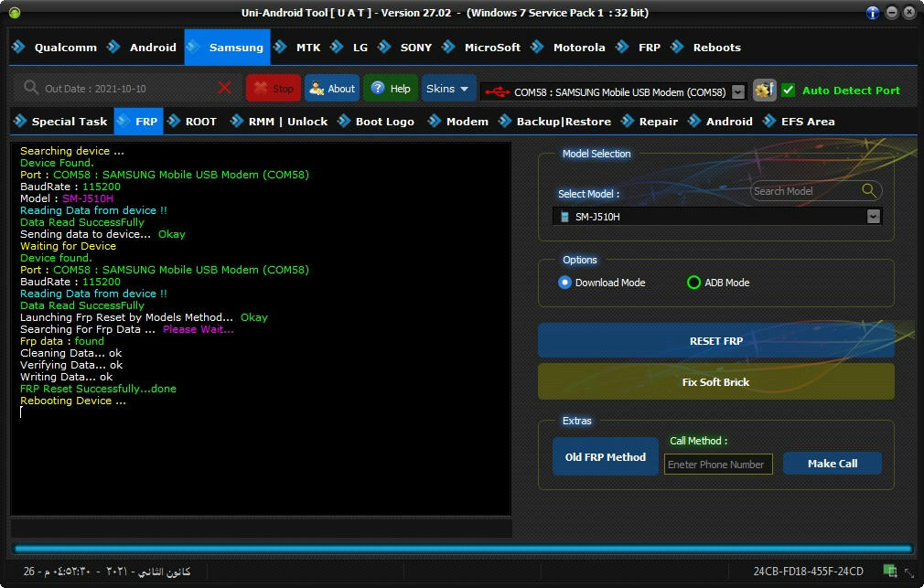Click the date and time in status bar
The image size is (924, 588).
(107, 571)
